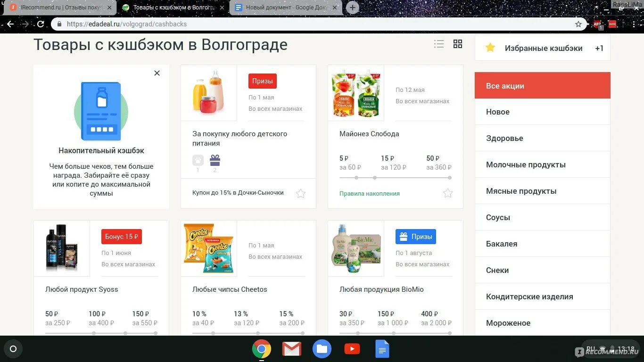
Task: Favorite the Майонез Слобода offer star
Action: (x=448, y=193)
